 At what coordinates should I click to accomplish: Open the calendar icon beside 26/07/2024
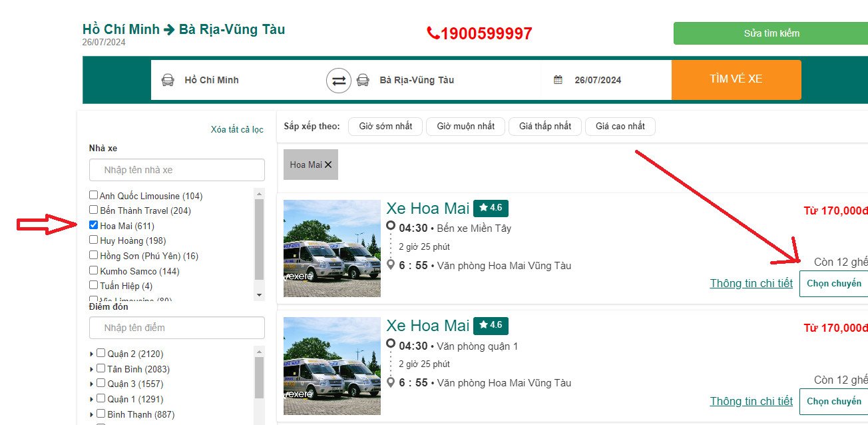point(556,79)
